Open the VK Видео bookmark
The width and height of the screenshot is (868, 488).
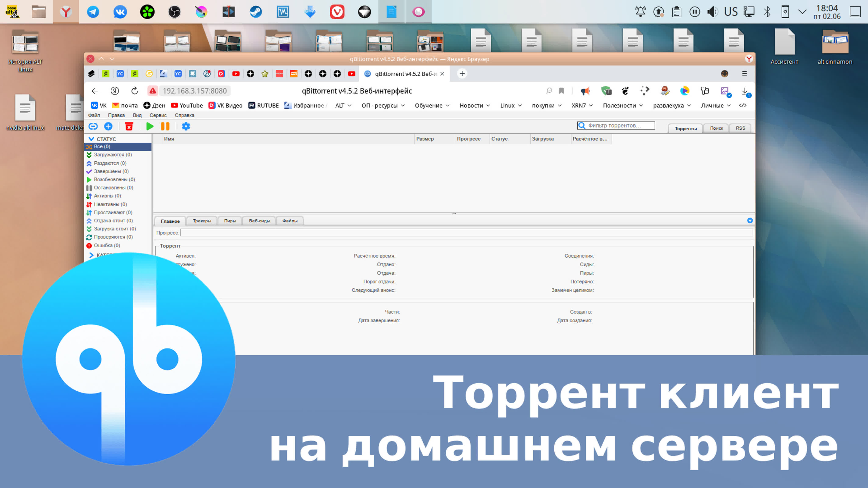click(225, 105)
